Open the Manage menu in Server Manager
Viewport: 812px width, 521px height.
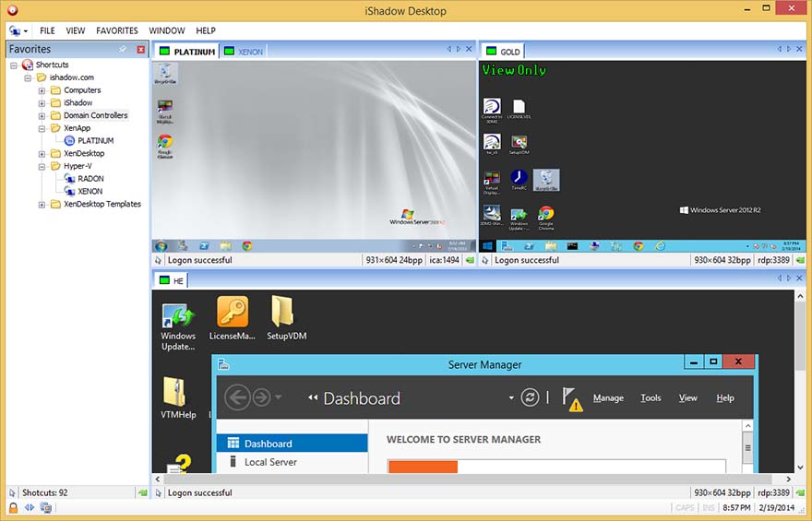tap(608, 397)
